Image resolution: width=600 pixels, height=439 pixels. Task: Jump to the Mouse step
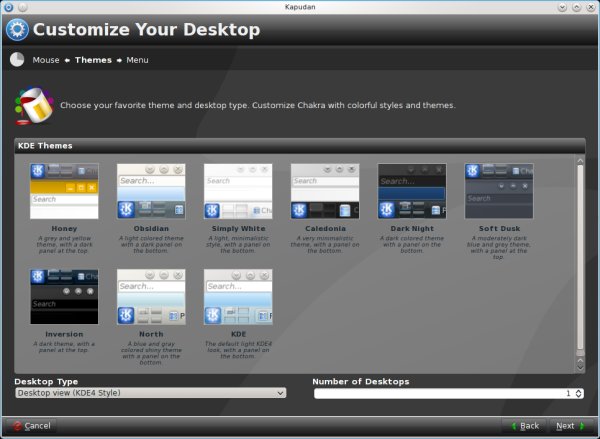pos(46,60)
